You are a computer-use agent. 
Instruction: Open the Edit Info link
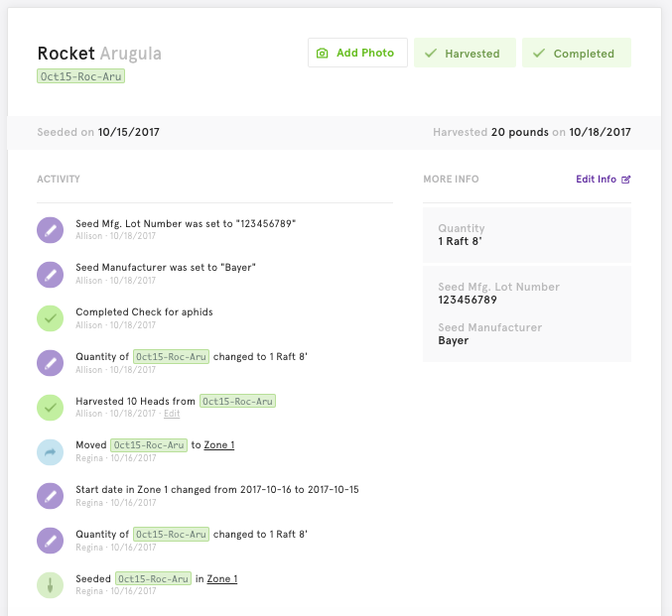pos(603,180)
